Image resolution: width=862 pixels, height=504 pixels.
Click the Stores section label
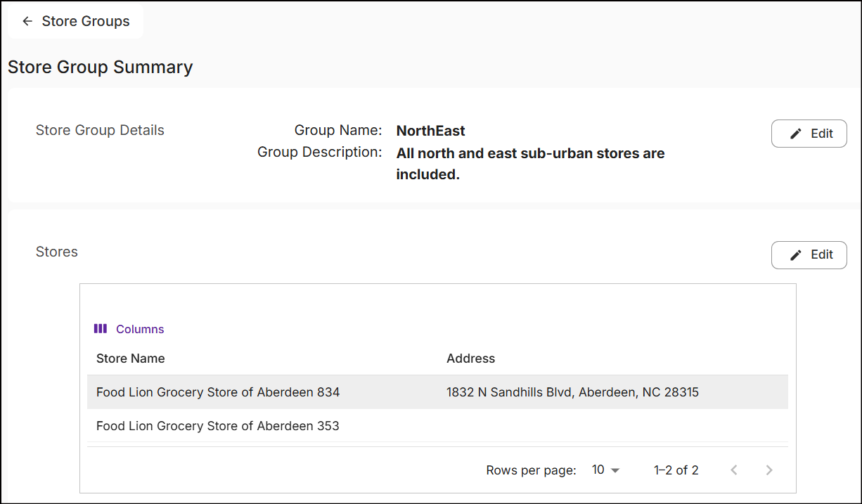57,252
